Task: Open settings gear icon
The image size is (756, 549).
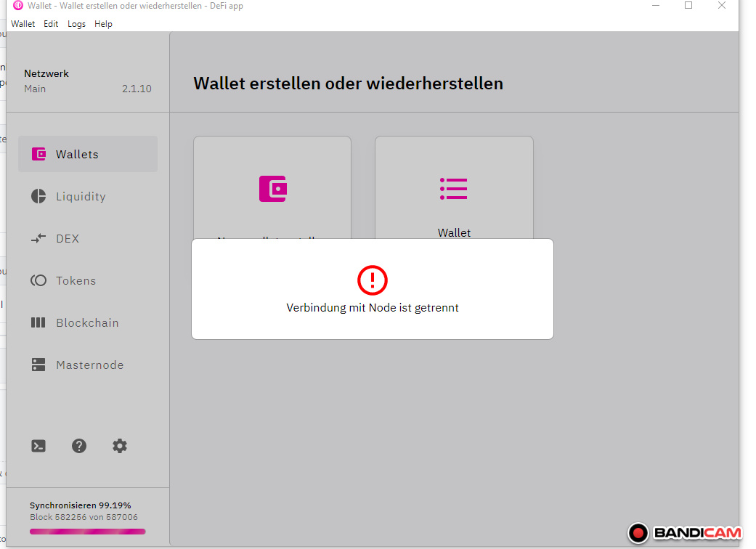Action: tap(120, 446)
